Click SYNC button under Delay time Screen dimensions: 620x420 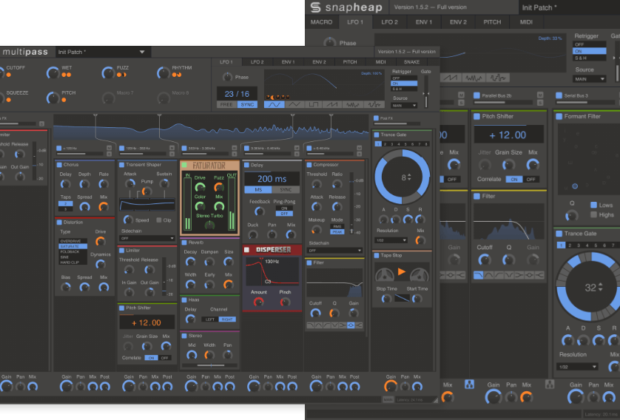tap(285, 190)
